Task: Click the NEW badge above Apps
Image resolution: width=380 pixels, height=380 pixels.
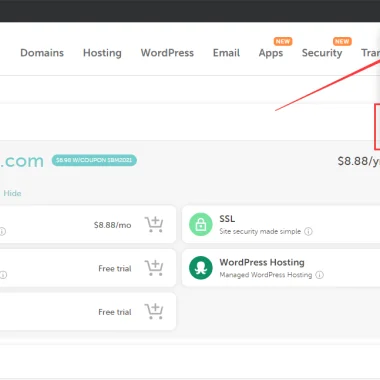Action: pyautogui.click(x=283, y=41)
